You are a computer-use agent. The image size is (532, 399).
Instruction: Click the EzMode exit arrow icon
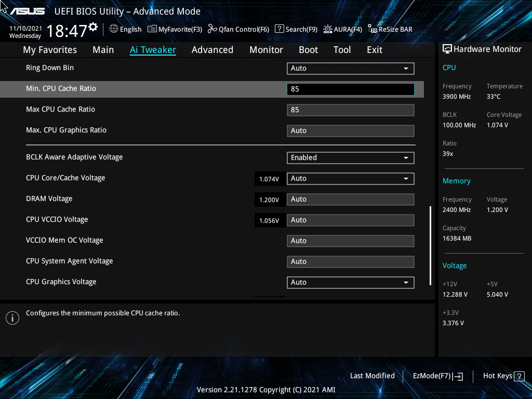(458, 376)
